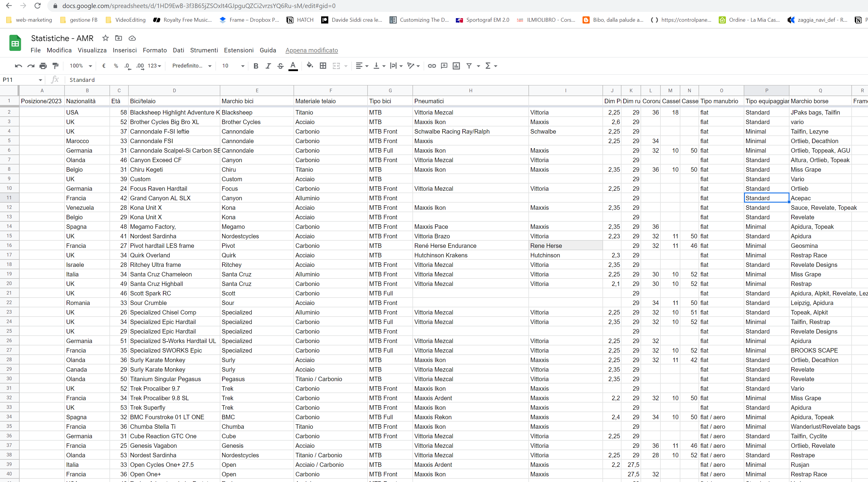This screenshot has width=868, height=482.
Task: Click the Print icon
Action: point(43,66)
